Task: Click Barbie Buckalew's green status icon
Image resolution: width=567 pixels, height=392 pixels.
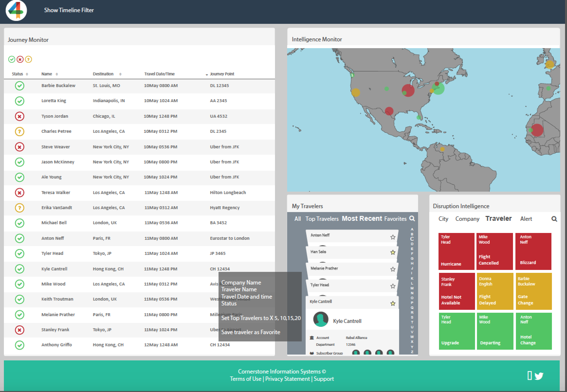Action: coord(20,86)
